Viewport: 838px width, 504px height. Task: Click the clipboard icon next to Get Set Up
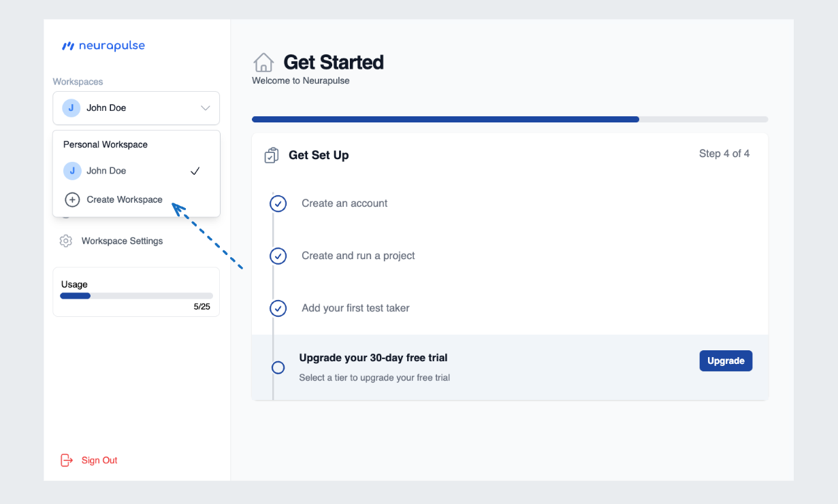pos(271,154)
